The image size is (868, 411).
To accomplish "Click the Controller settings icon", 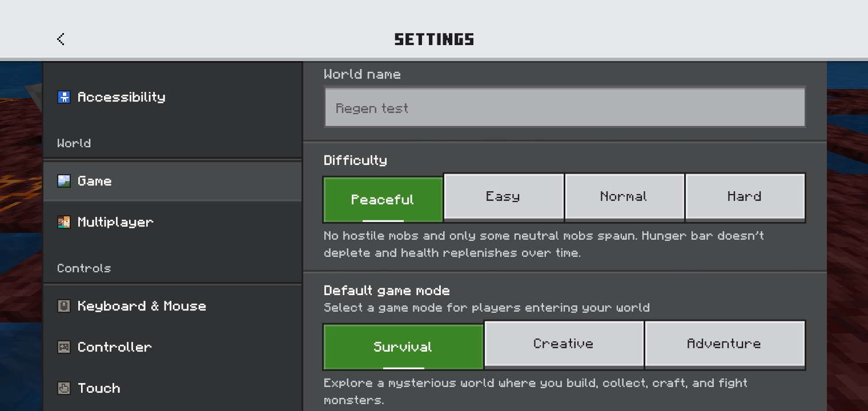I will (64, 347).
